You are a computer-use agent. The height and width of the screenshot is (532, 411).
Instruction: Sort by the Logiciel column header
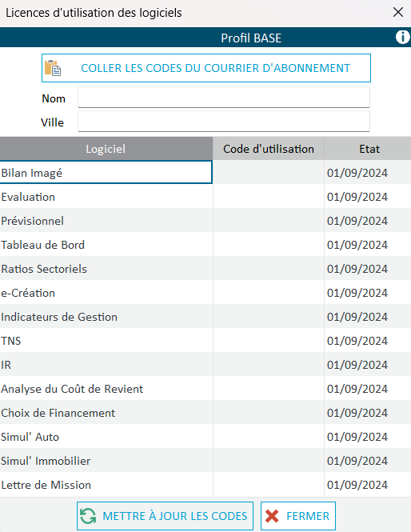106,149
